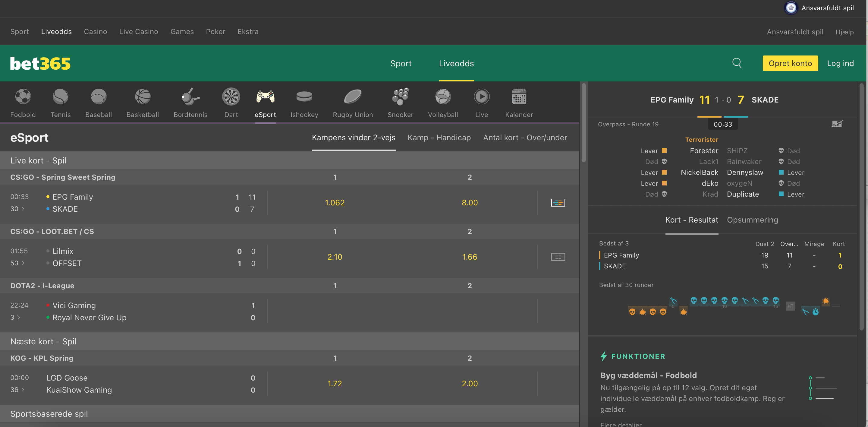Click the scoreboard view icon beside round timer

837,124
